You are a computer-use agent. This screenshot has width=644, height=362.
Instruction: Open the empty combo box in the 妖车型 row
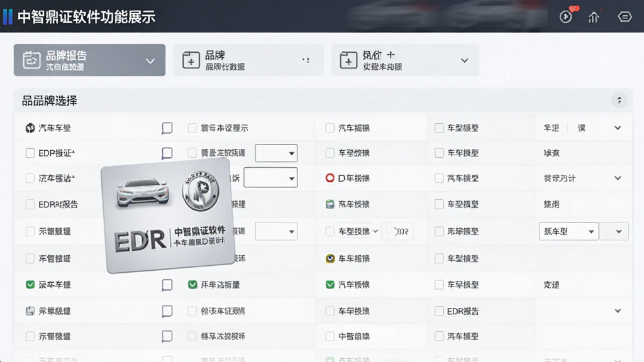tap(276, 231)
